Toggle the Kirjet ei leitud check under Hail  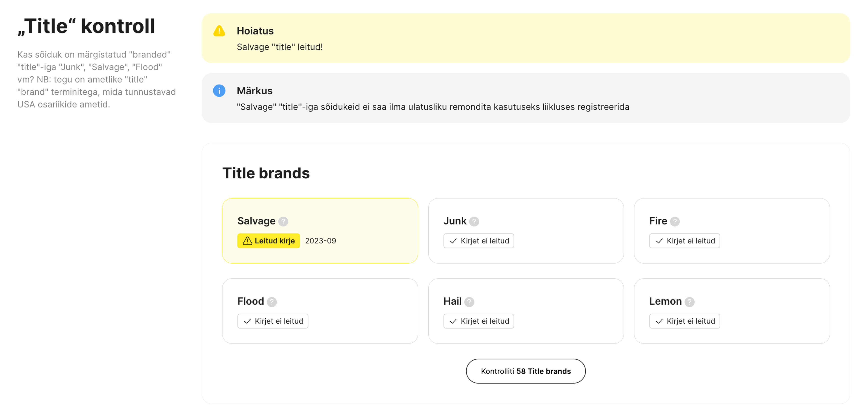click(x=479, y=321)
